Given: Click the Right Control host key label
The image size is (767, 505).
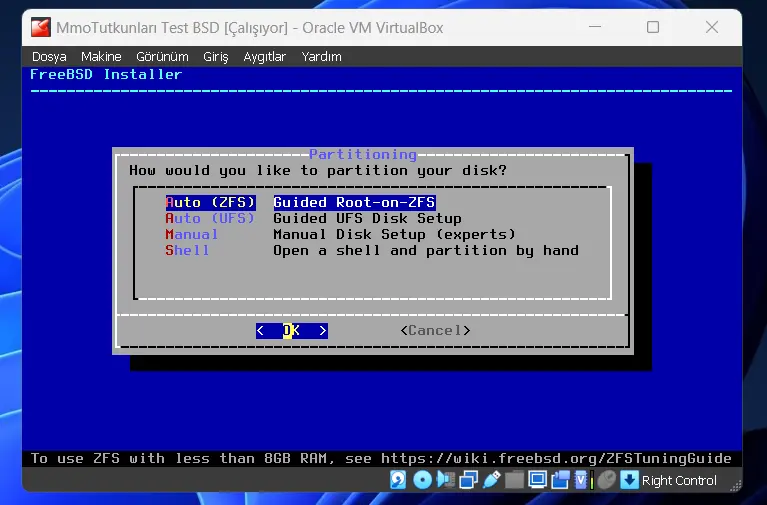Looking at the screenshot, I should (x=679, y=481).
